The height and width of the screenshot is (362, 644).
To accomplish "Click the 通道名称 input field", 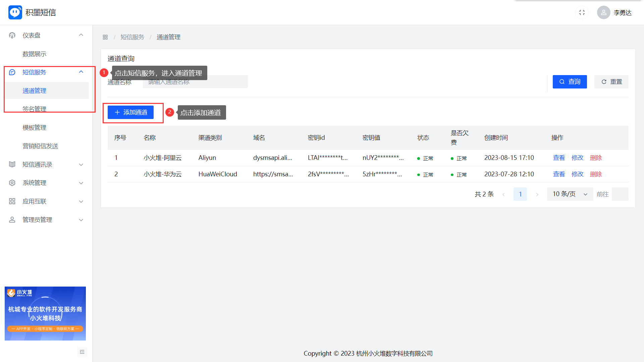I will (195, 82).
